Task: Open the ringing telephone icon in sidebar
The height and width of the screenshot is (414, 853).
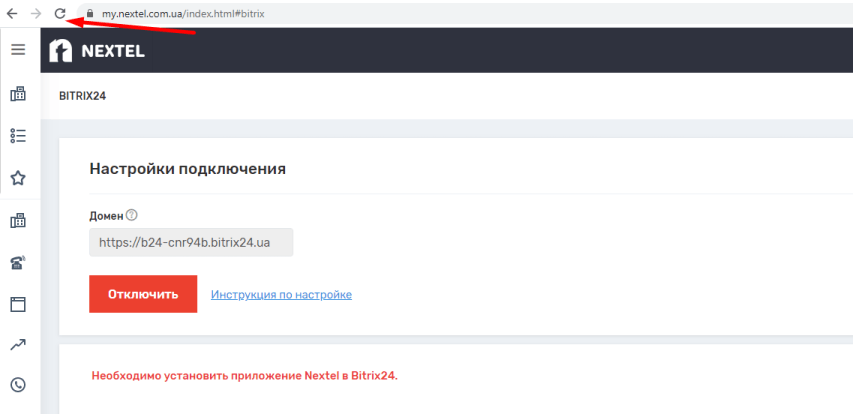Action: (18, 263)
